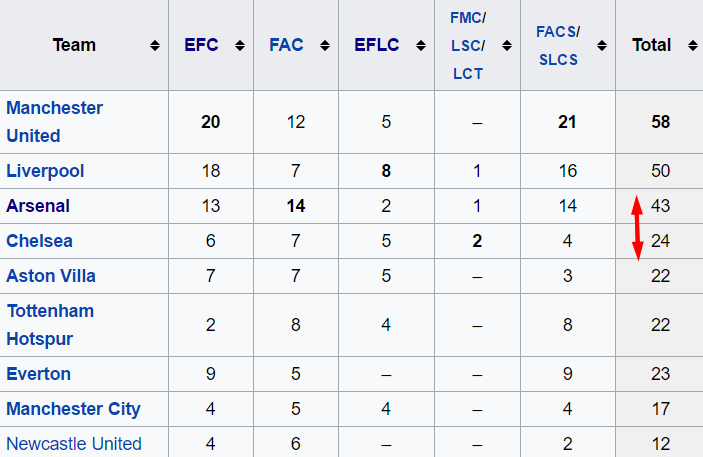Click FACS/SLCS sort arrow icon
This screenshot has height=457, width=703.
(600, 46)
